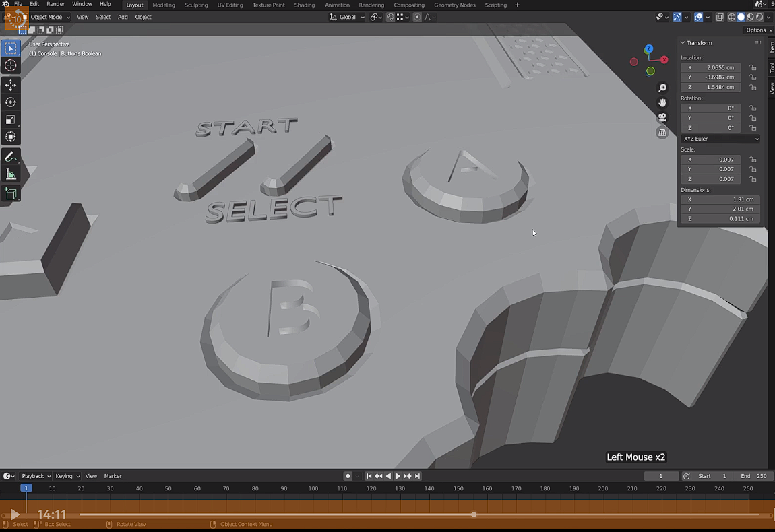Screen dimensions: 775x532
Task: Click the End frame field
Action: tap(753, 476)
